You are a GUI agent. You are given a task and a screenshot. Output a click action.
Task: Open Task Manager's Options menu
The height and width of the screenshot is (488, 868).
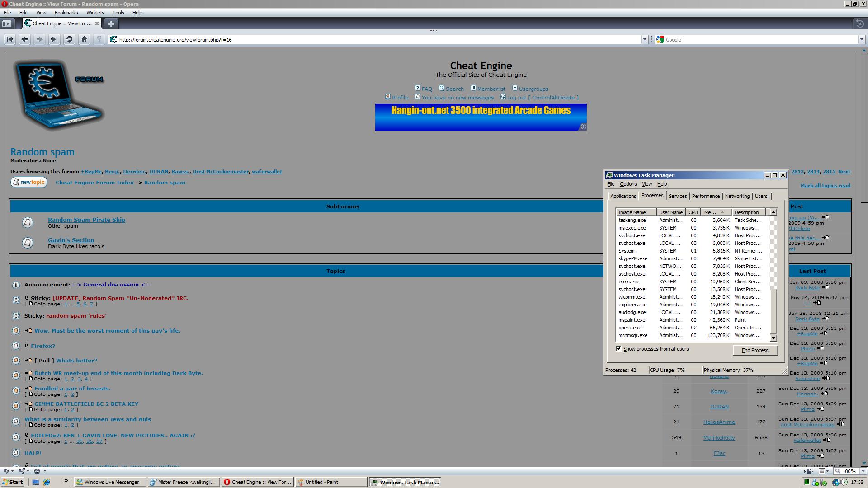click(x=628, y=184)
